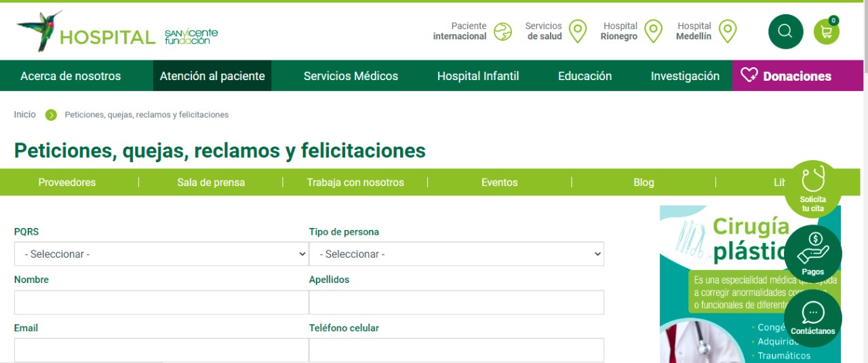This screenshot has width=868, height=363.
Task: Click the Servicios de salud pin icon
Action: tap(577, 31)
